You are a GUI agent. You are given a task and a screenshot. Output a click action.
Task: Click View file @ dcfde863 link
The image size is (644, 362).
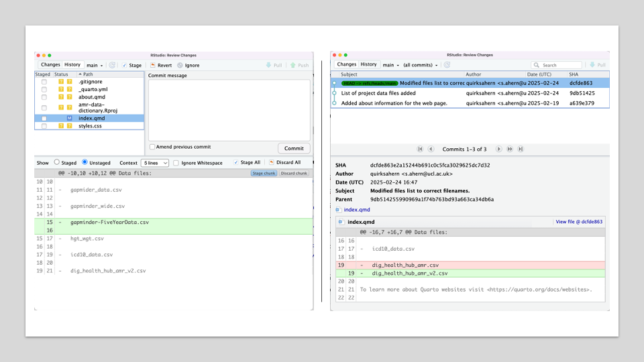579,222
